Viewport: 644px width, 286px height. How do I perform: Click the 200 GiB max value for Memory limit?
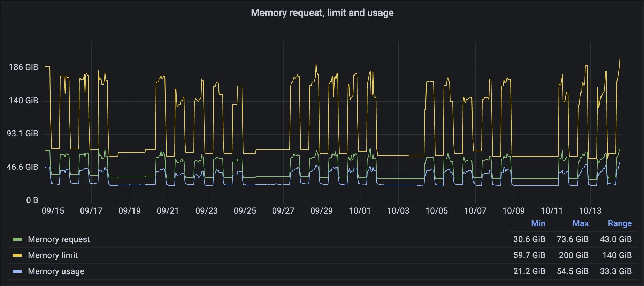click(x=573, y=255)
